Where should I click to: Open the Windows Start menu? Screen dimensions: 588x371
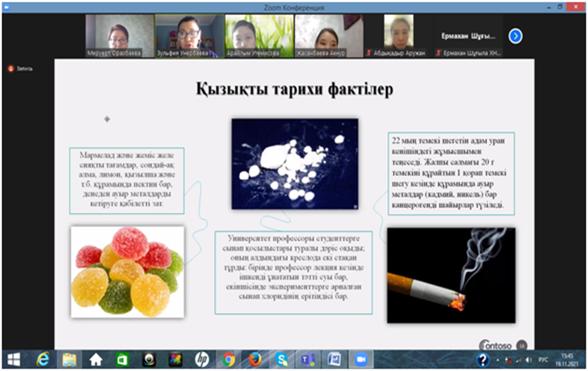14,359
